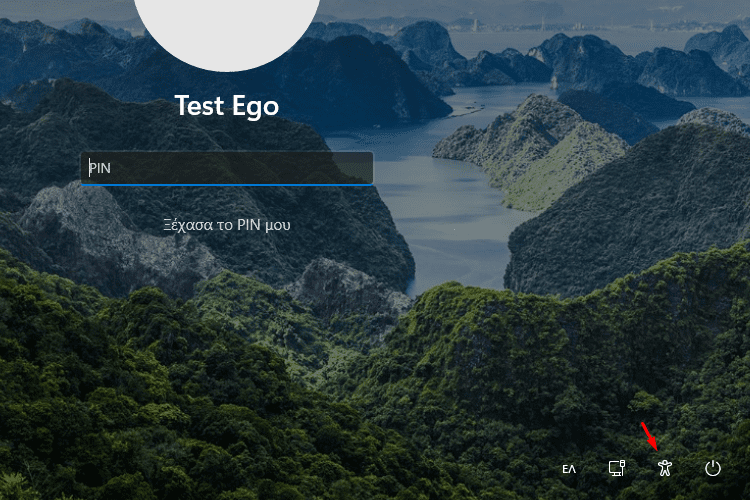The width and height of the screenshot is (750, 500).
Task: Show ease of access person icon menu
Action: pos(664,468)
